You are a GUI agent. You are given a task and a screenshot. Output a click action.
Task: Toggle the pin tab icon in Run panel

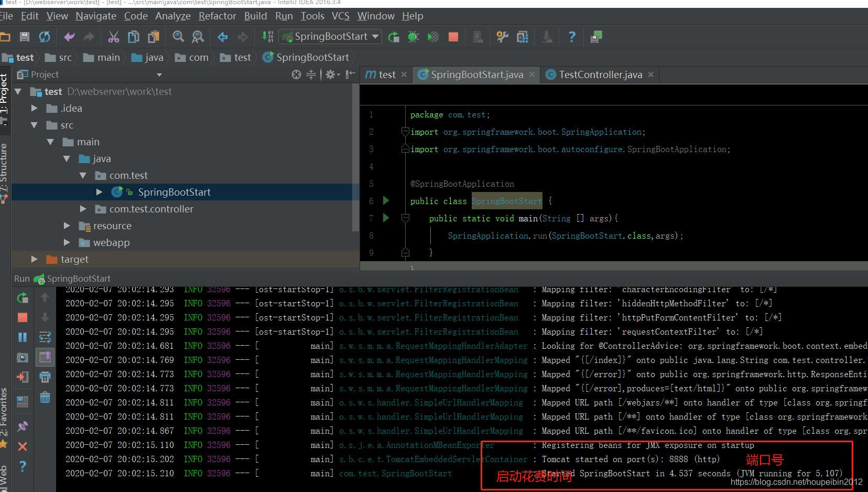[23, 426]
